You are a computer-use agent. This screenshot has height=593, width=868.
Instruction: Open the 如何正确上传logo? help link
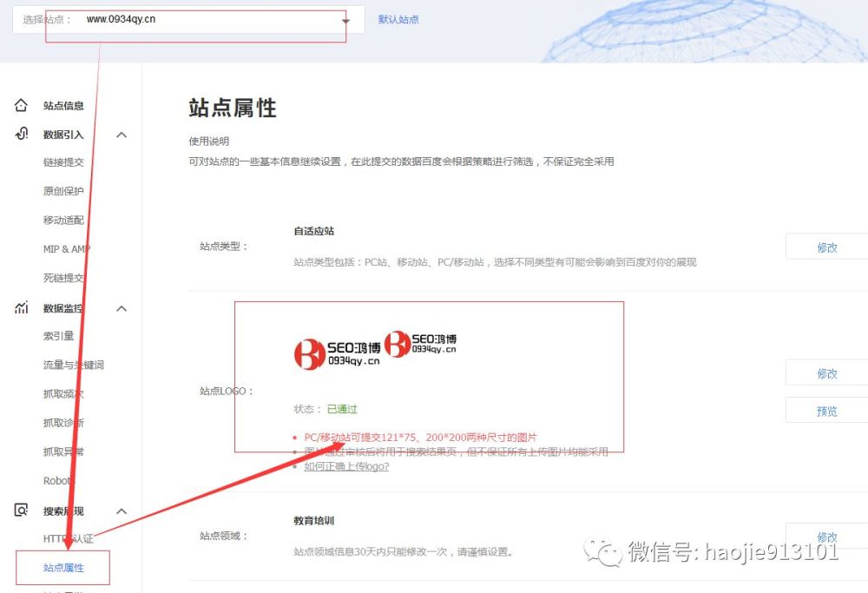coord(347,466)
